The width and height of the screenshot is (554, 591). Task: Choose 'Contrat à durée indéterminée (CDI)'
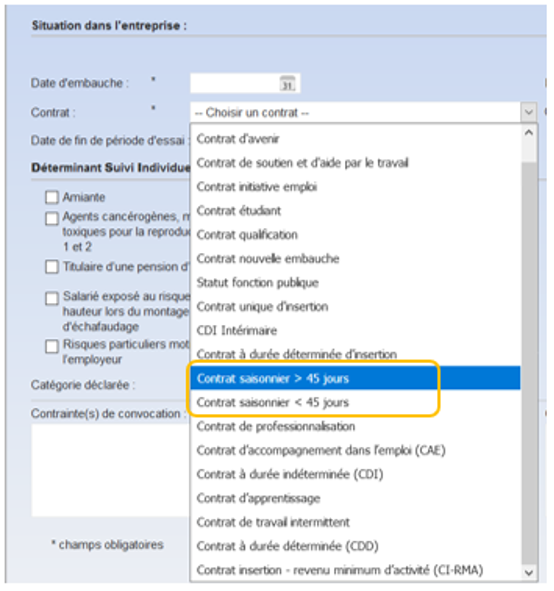tap(355, 474)
